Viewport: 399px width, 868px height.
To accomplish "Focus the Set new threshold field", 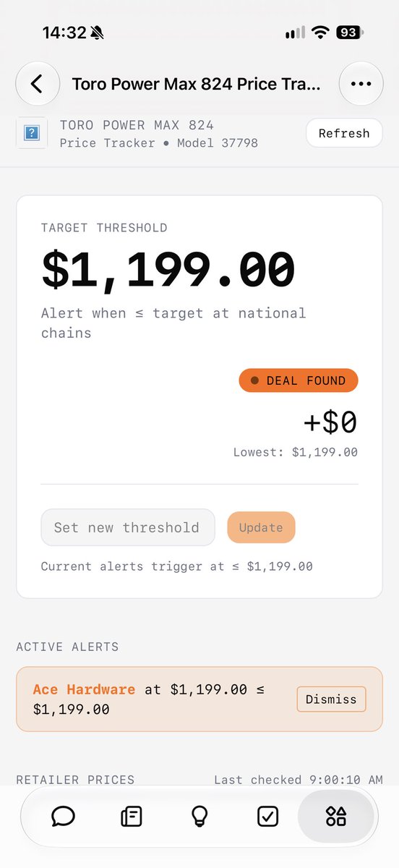I will point(128,527).
